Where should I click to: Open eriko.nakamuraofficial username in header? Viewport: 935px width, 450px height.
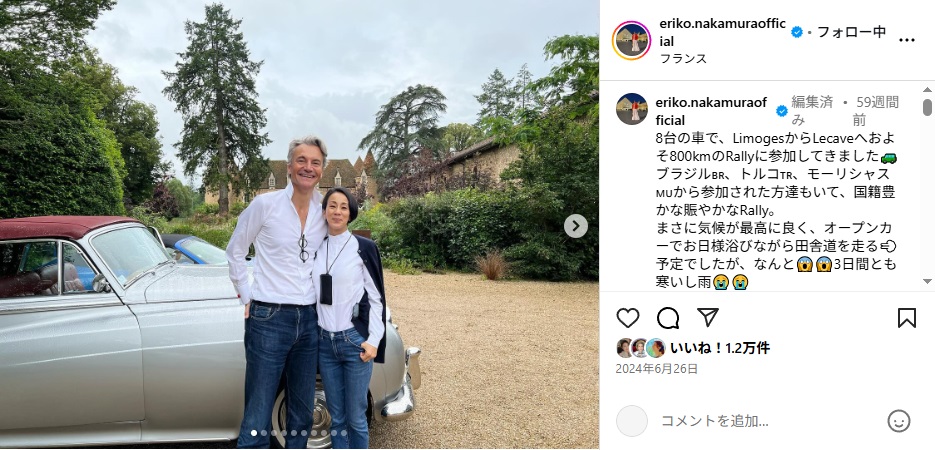pos(723,32)
